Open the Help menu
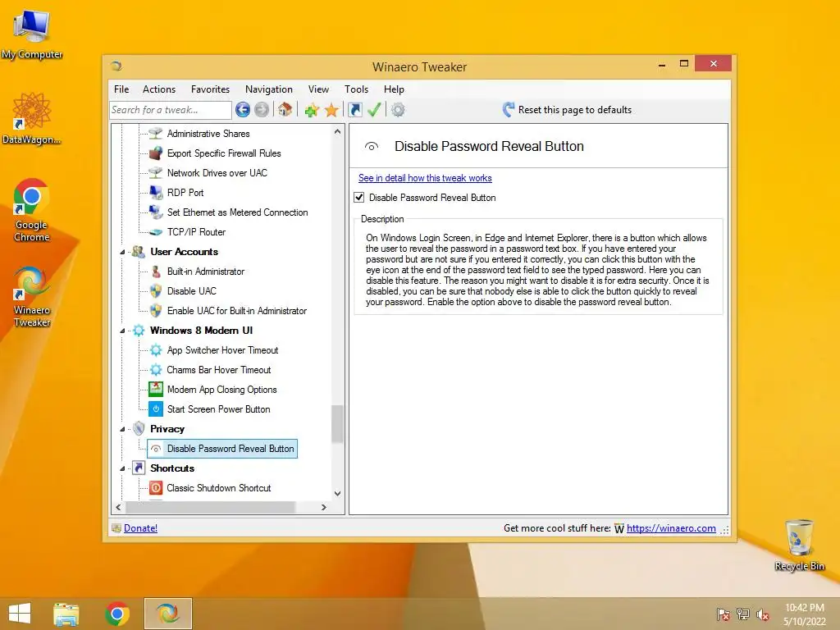The width and height of the screenshot is (840, 630). [394, 89]
